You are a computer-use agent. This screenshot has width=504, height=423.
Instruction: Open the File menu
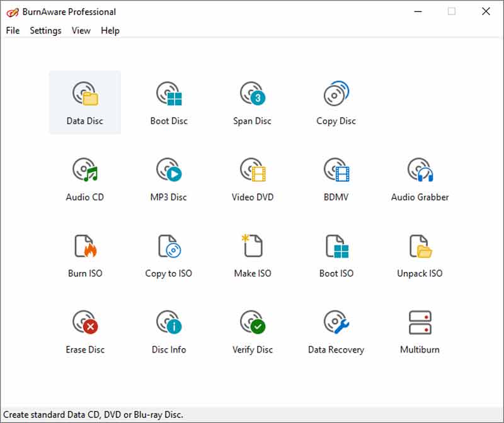13,30
